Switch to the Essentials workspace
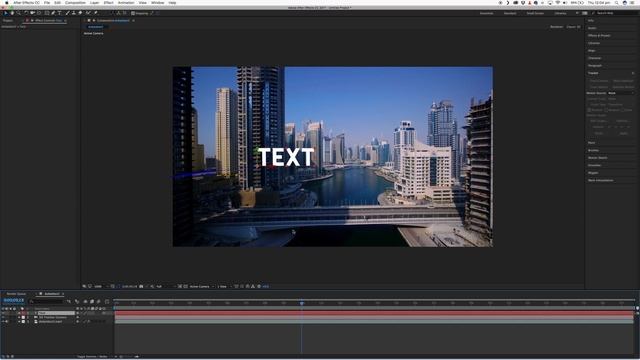The height and width of the screenshot is (360, 640). click(x=486, y=13)
